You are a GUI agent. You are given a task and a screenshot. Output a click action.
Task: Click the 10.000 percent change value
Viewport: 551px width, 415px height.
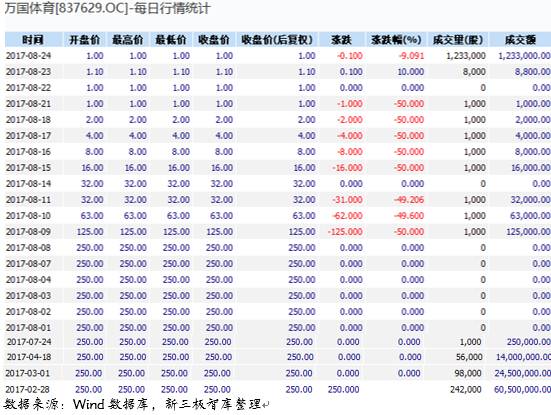pos(410,72)
